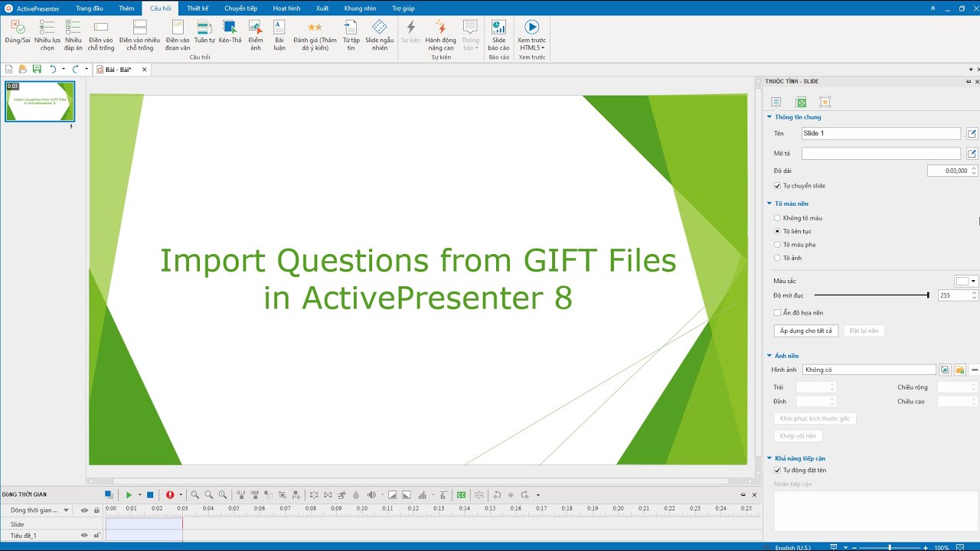Toggle lock on Tiêu đề_1 track
The height and width of the screenshot is (551, 980).
click(96, 536)
